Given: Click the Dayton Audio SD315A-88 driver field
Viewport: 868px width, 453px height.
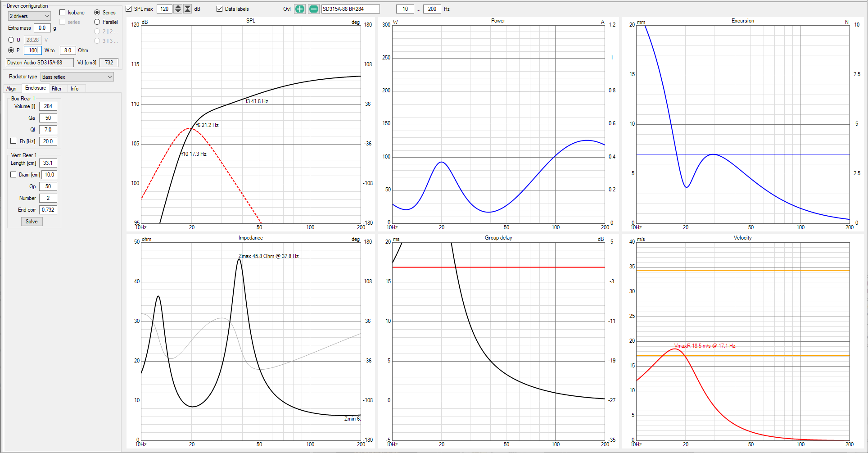Looking at the screenshot, I should coord(40,63).
